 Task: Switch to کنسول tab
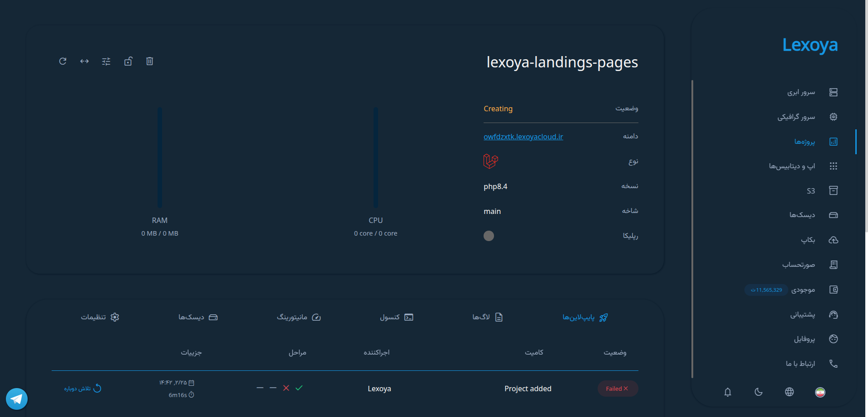point(397,317)
